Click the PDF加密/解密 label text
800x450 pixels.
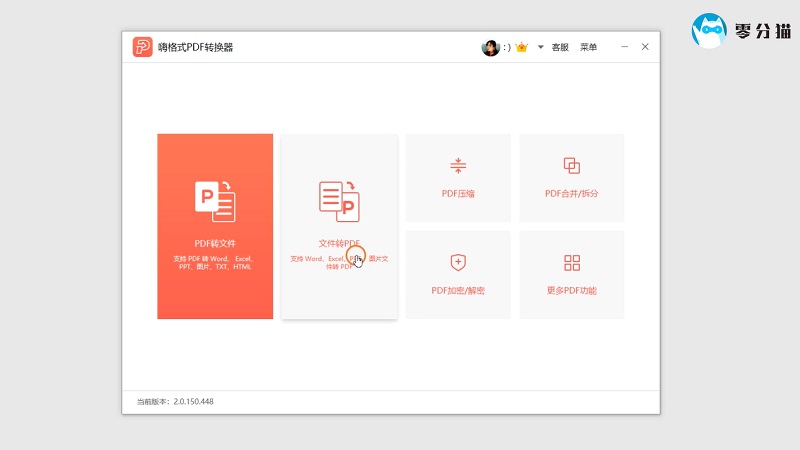458,290
